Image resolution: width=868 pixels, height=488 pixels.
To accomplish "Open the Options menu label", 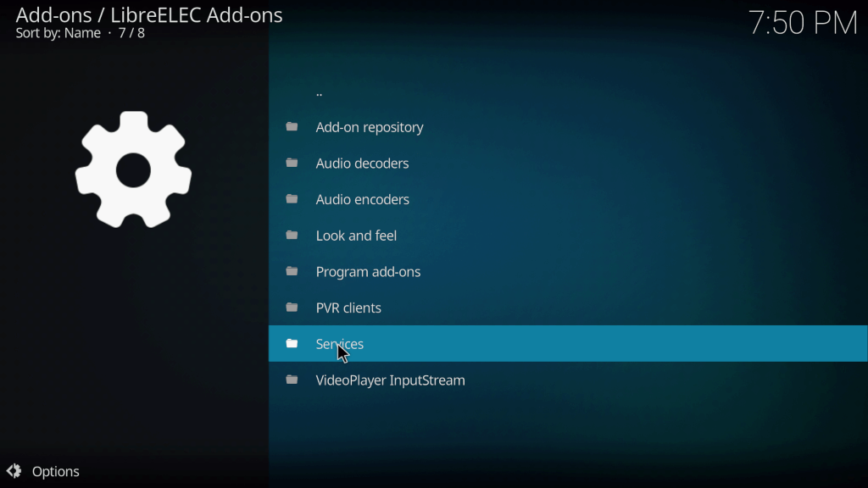I will pos(55,472).
